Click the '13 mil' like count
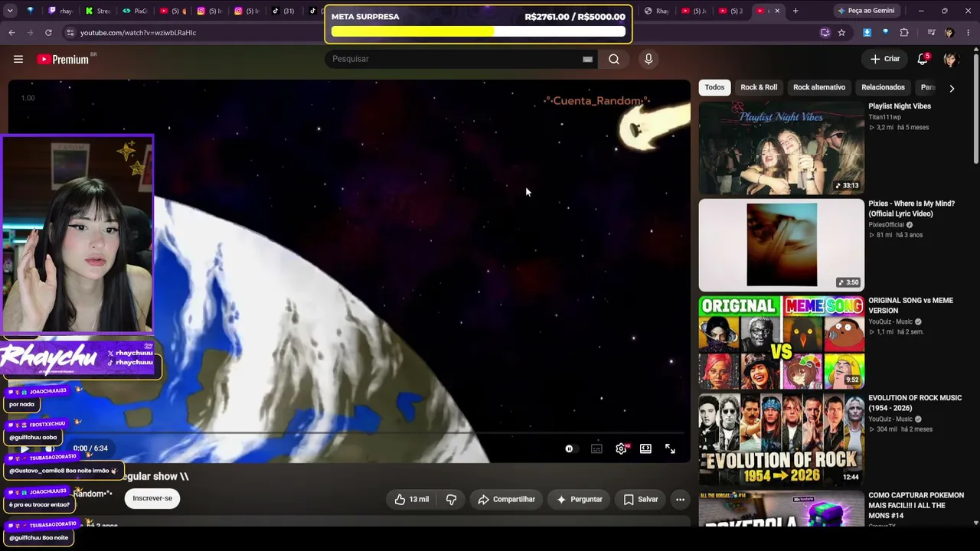Viewport: 980px width, 551px height. click(419, 499)
